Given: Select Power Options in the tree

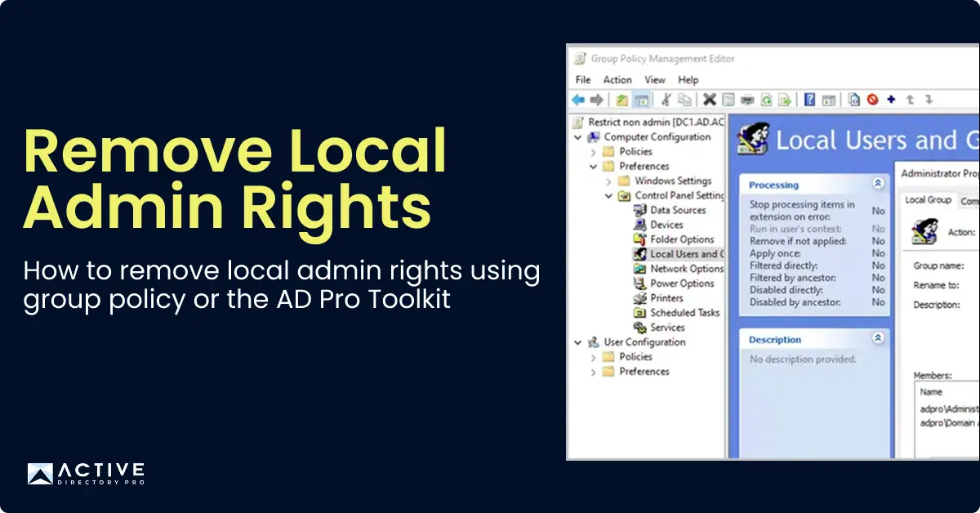Looking at the screenshot, I should (674, 283).
